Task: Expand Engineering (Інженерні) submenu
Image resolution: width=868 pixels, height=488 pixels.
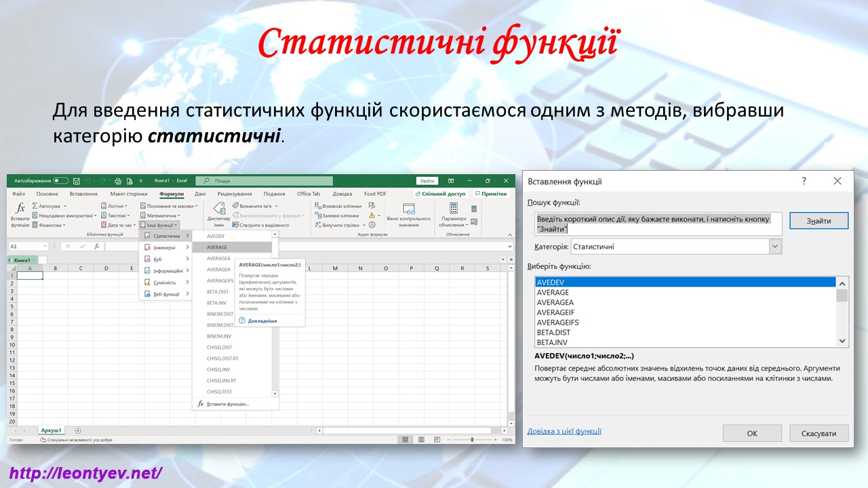Action: coord(165,247)
